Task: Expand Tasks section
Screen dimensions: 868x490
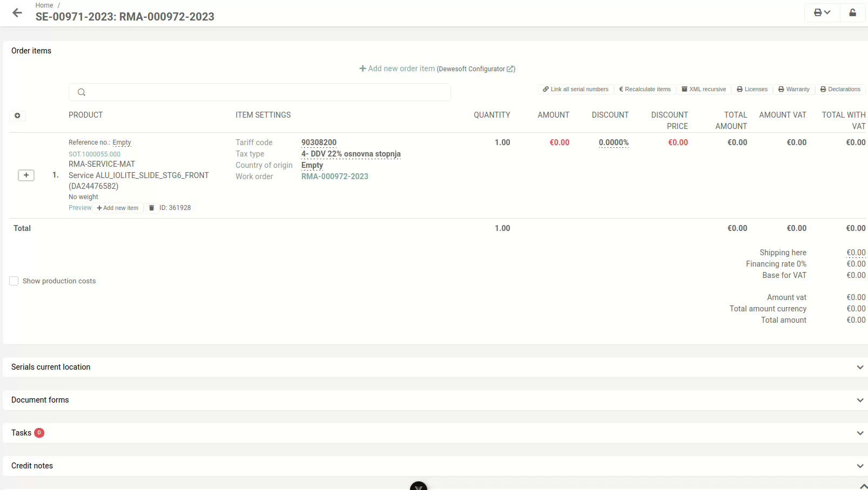Action: pos(435,433)
